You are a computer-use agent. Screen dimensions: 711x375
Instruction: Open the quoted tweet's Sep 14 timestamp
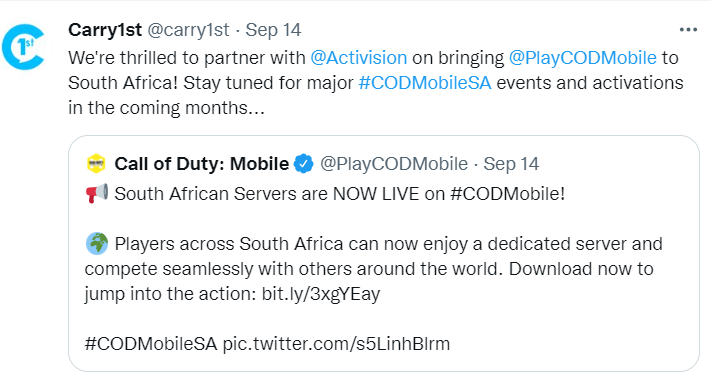point(511,164)
